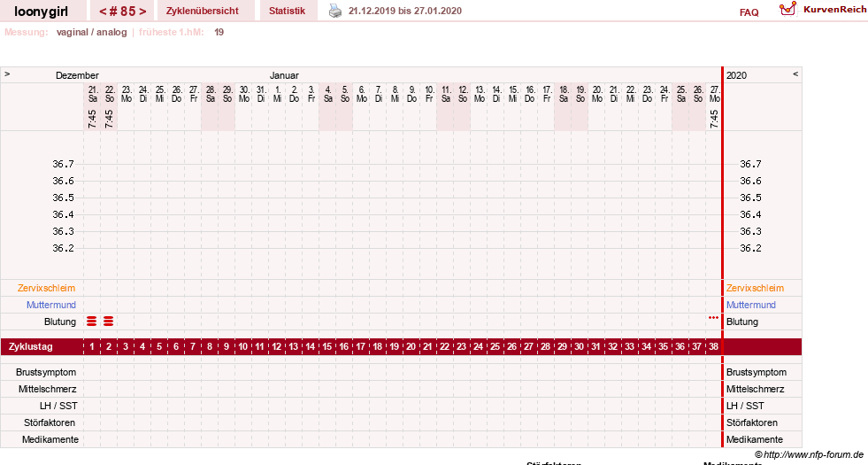
Task: Select cycle day 38 in the Zyklustag row
Action: tap(713, 346)
